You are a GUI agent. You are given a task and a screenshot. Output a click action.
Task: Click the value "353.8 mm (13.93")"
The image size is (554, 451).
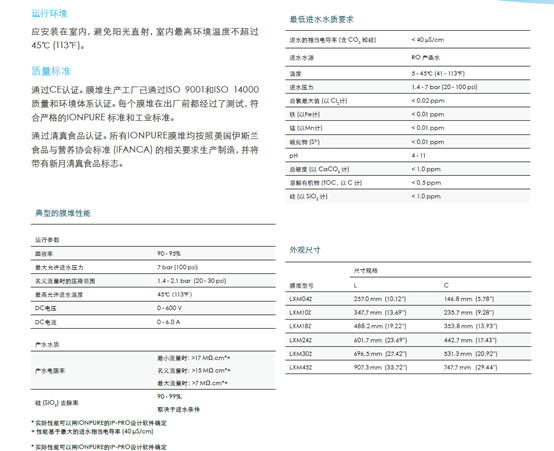point(470,326)
